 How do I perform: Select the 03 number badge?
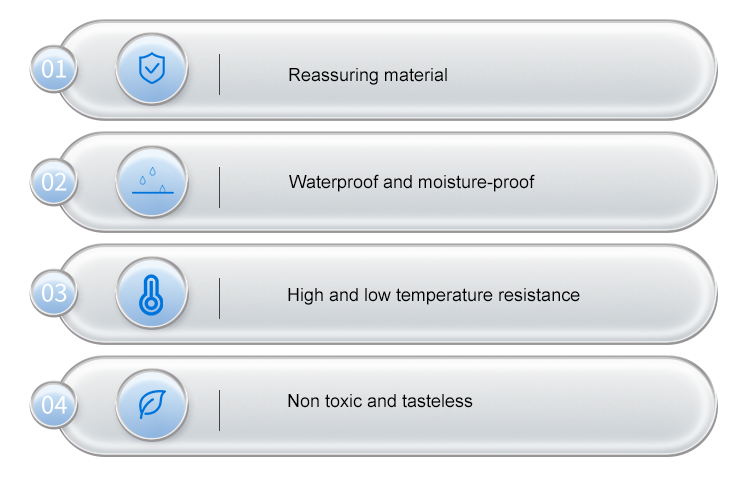53,294
